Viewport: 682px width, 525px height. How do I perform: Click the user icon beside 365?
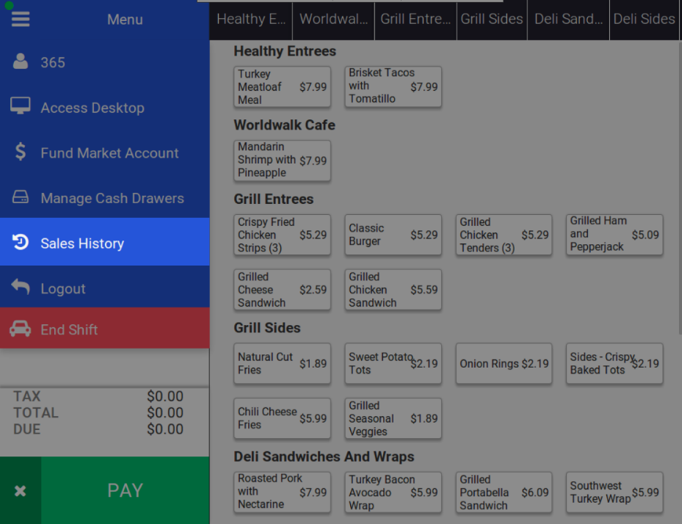coord(20,62)
